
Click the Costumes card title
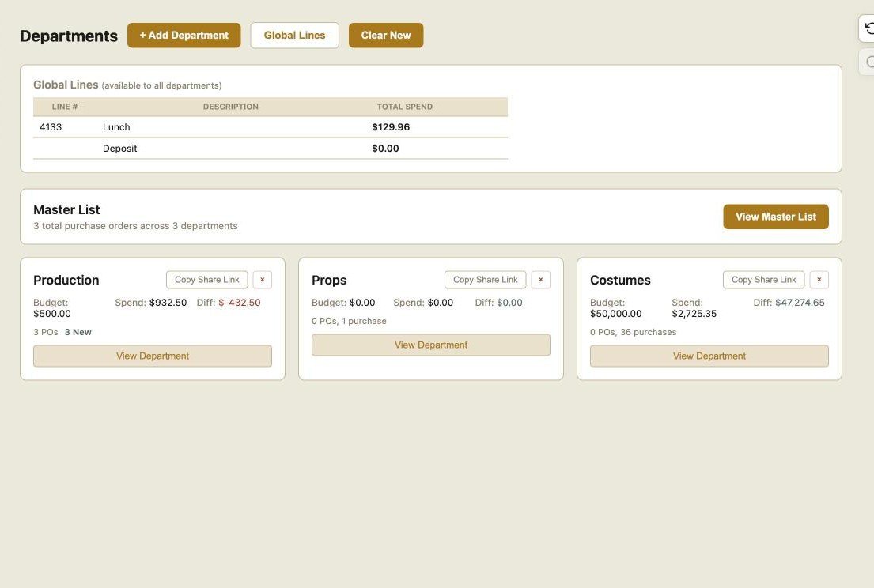(x=620, y=280)
